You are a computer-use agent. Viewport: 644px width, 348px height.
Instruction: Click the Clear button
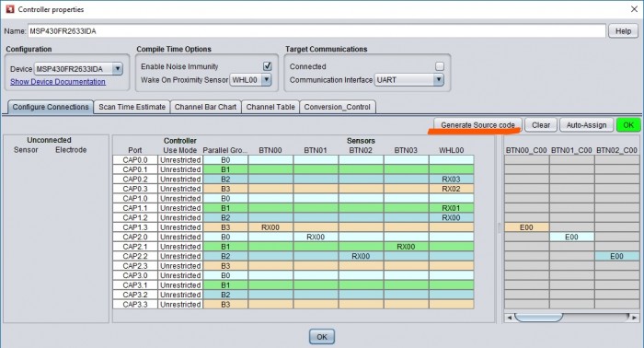pyautogui.click(x=541, y=125)
